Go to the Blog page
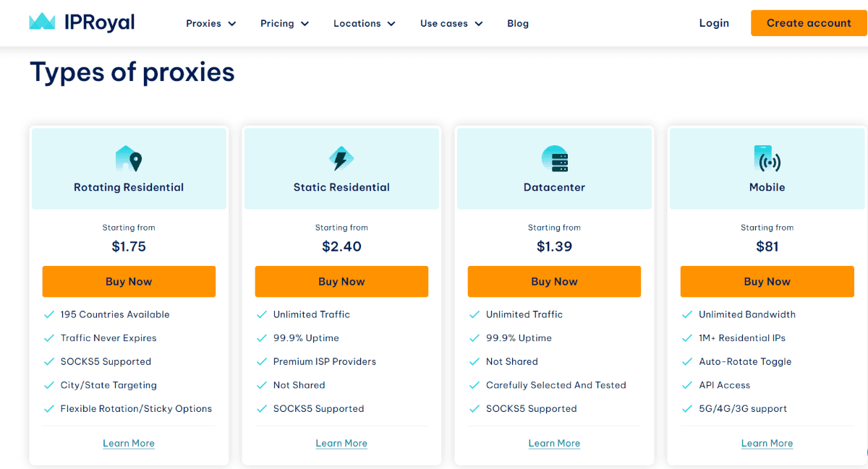The height and width of the screenshot is (469, 868). [x=518, y=23]
